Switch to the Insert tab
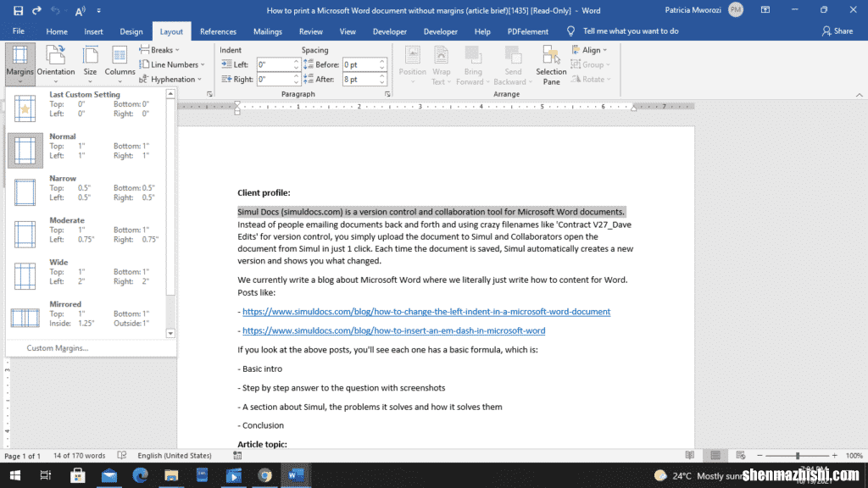The height and width of the screenshot is (488, 868). [x=93, y=31]
